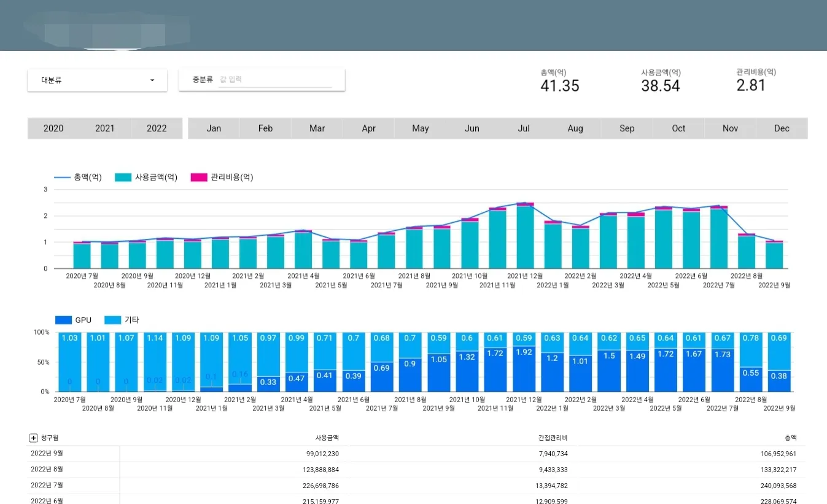Sort by the 사용금액 column header

point(327,438)
